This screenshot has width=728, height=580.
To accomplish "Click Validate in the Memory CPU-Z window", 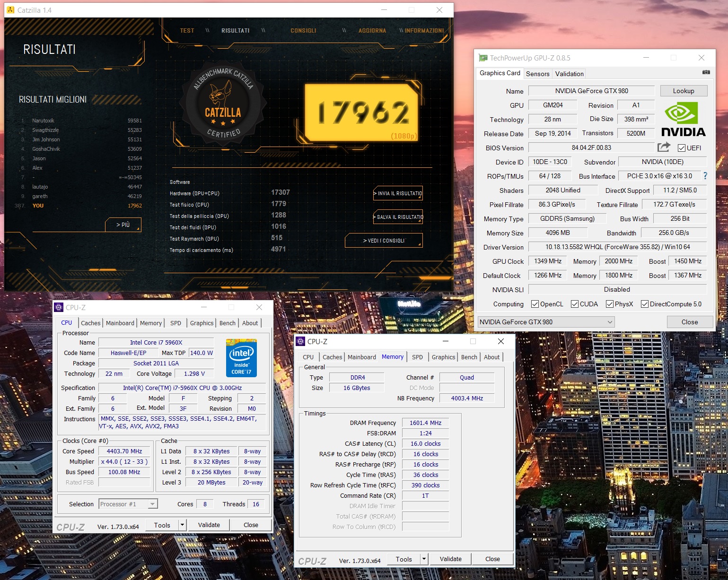I will pos(450,559).
